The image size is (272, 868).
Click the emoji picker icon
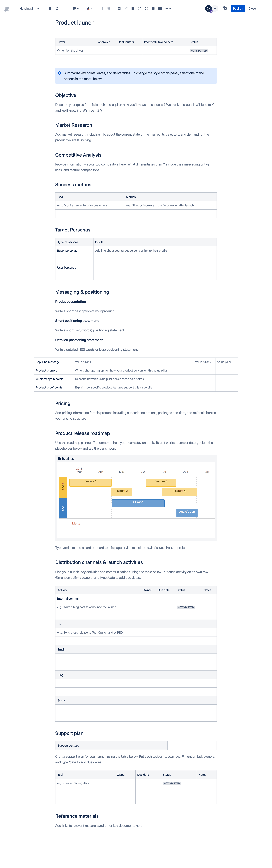click(146, 8)
